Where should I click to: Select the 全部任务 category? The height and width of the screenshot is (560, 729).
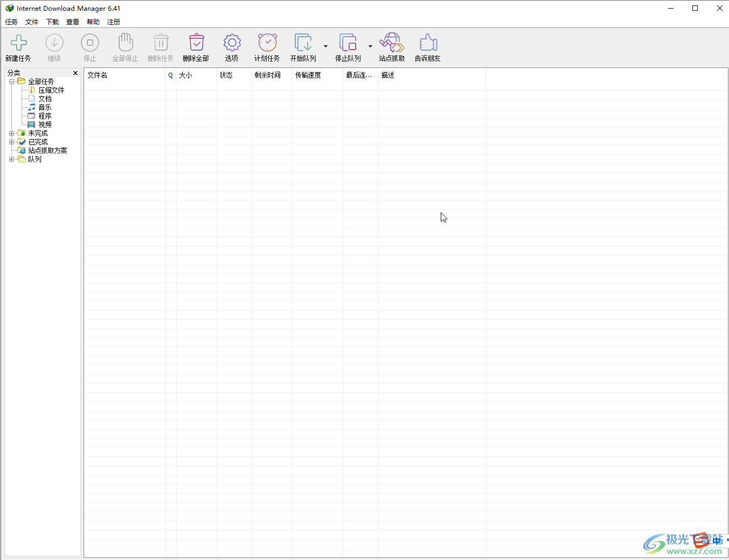pos(41,81)
